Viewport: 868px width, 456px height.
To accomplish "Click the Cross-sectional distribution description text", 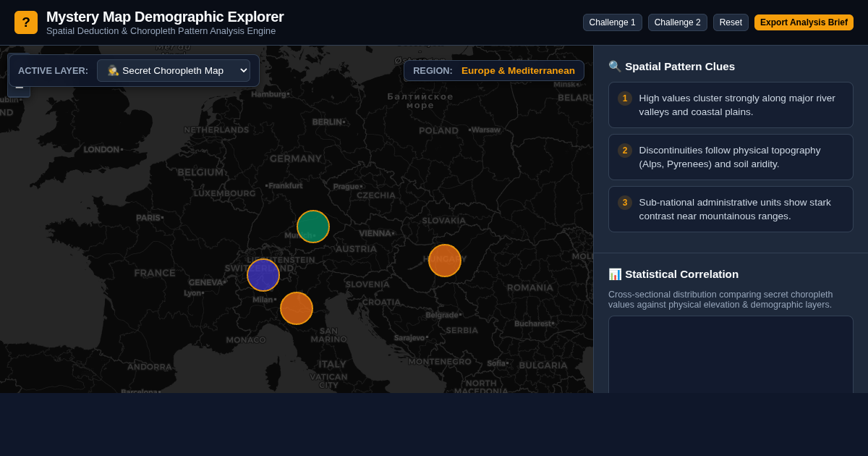I will pos(720,300).
